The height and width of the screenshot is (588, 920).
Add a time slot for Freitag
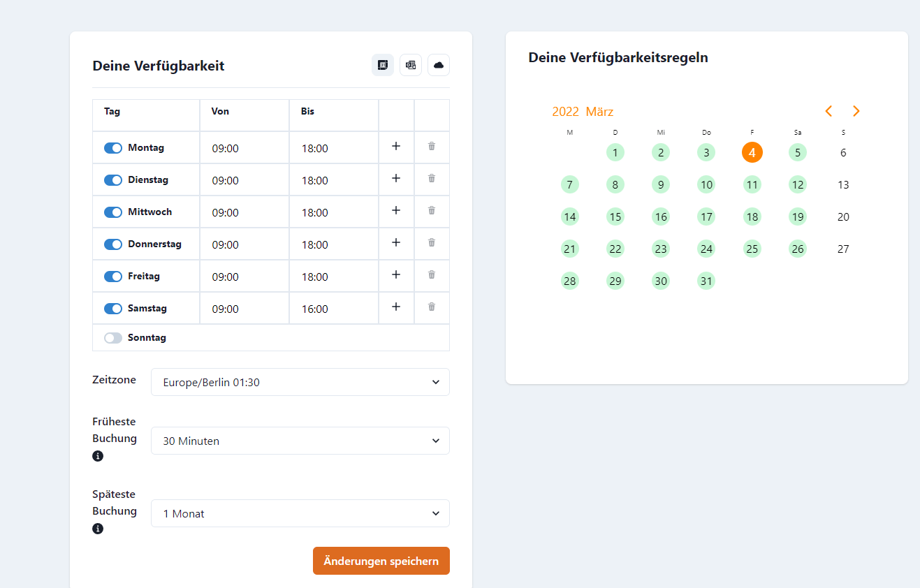point(396,275)
